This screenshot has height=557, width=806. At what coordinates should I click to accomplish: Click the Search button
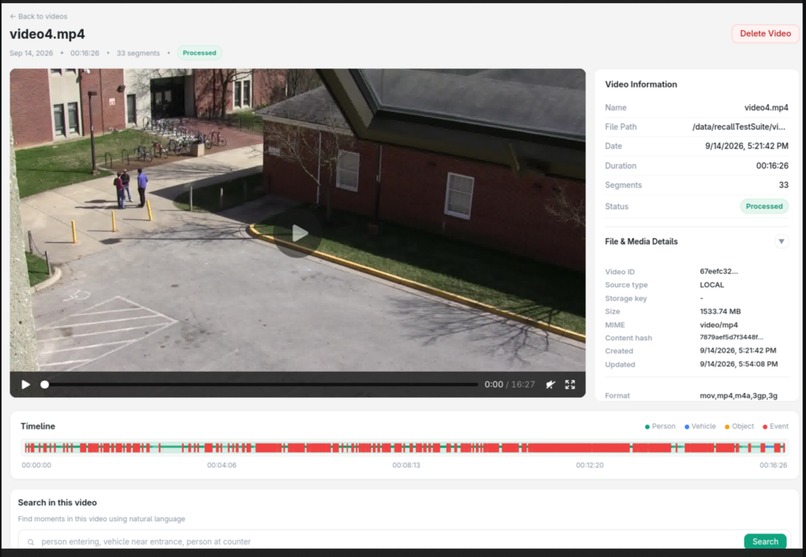click(765, 541)
